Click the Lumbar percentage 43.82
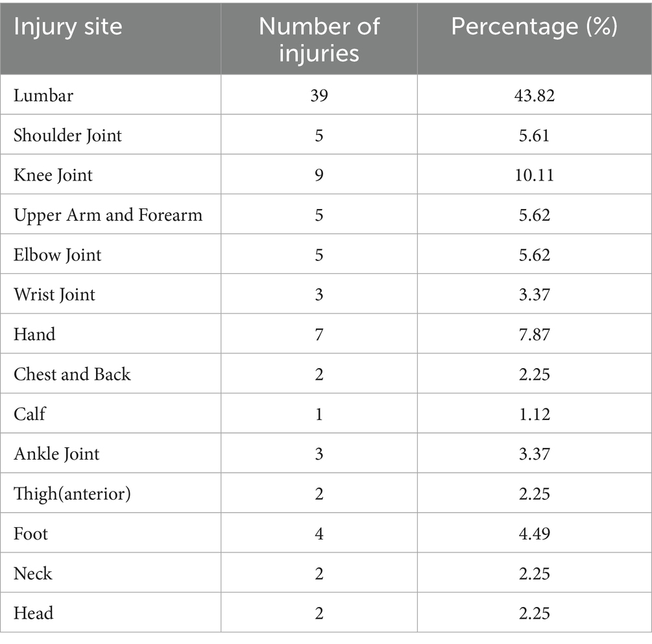Viewport: 652px width, 644px height. tap(534, 95)
